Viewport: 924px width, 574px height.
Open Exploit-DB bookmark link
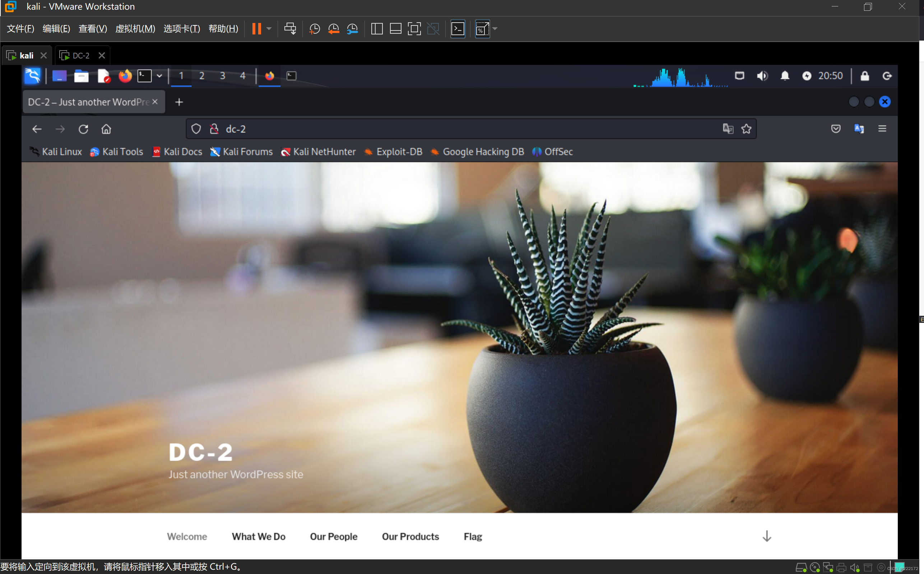399,152
